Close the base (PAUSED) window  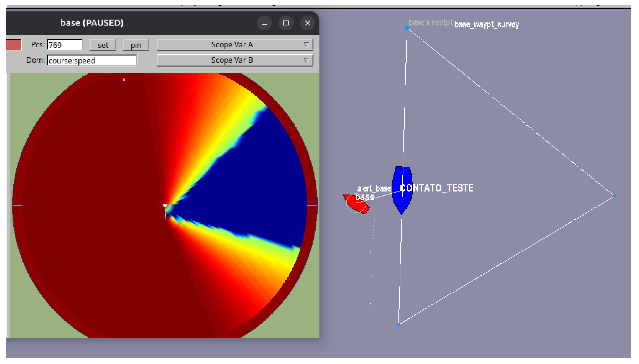coord(308,23)
